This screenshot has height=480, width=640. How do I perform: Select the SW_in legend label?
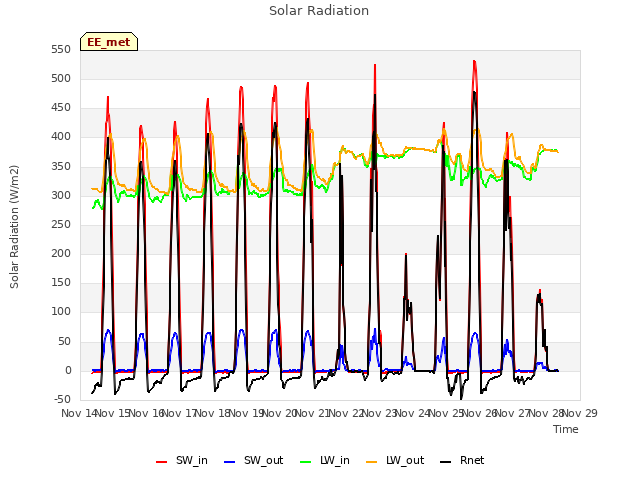click(x=192, y=460)
